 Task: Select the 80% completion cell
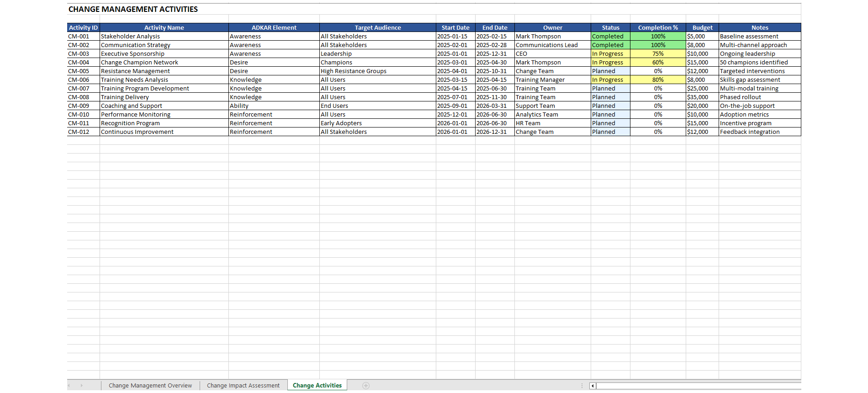[x=658, y=80]
